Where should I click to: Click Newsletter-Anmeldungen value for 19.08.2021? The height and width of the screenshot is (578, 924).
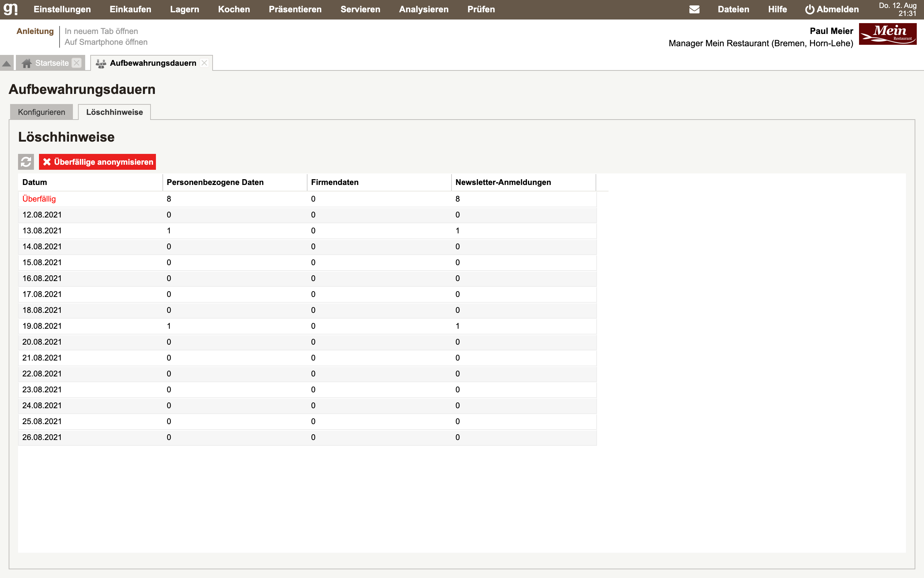pyautogui.click(x=457, y=326)
